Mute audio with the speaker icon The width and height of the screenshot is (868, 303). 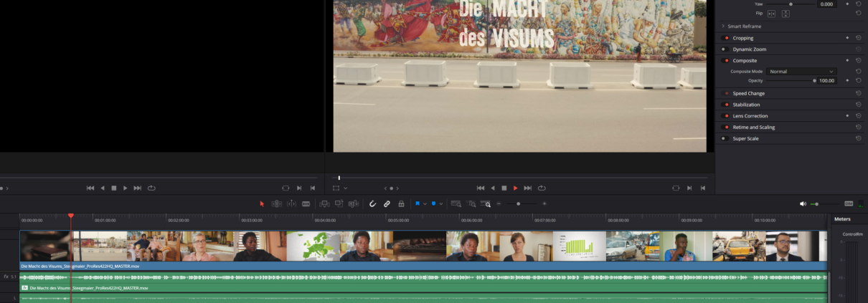point(803,204)
